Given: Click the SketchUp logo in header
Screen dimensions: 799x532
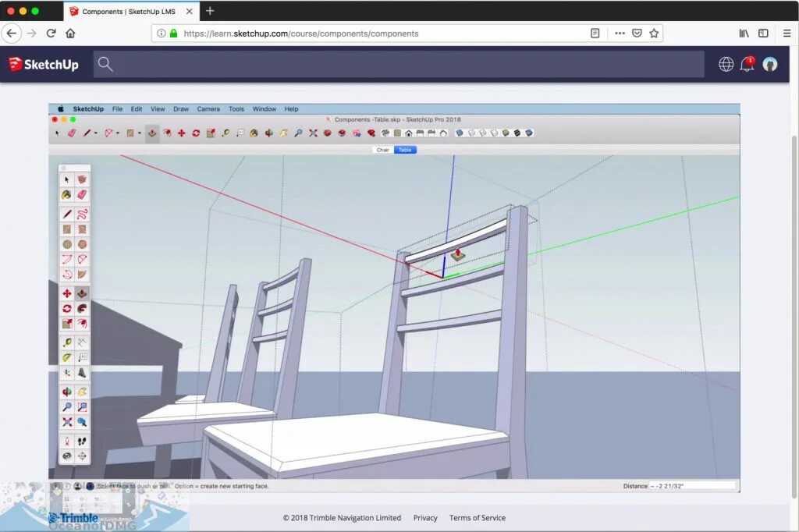Looking at the screenshot, I should pos(44,64).
